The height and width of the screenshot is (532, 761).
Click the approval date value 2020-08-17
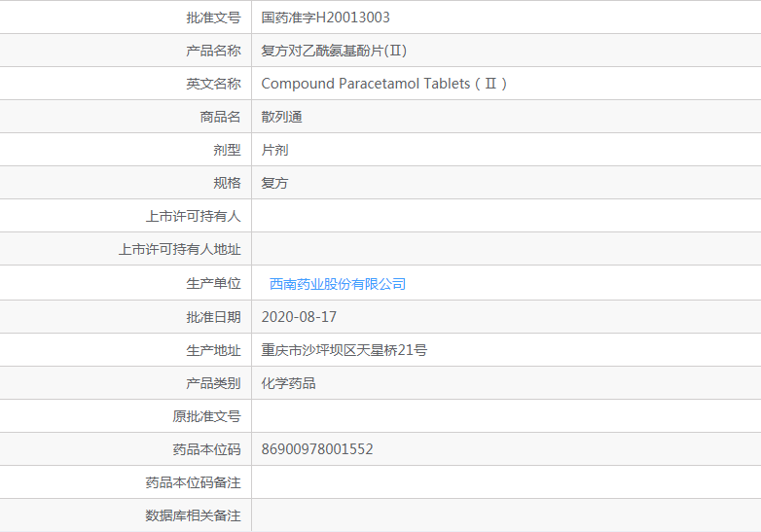(x=300, y=317)
